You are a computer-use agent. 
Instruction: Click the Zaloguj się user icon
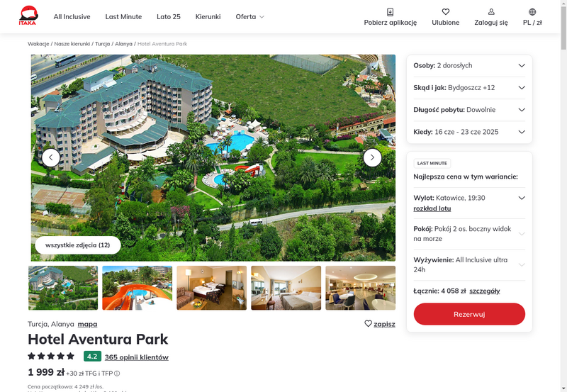[491, 12]
